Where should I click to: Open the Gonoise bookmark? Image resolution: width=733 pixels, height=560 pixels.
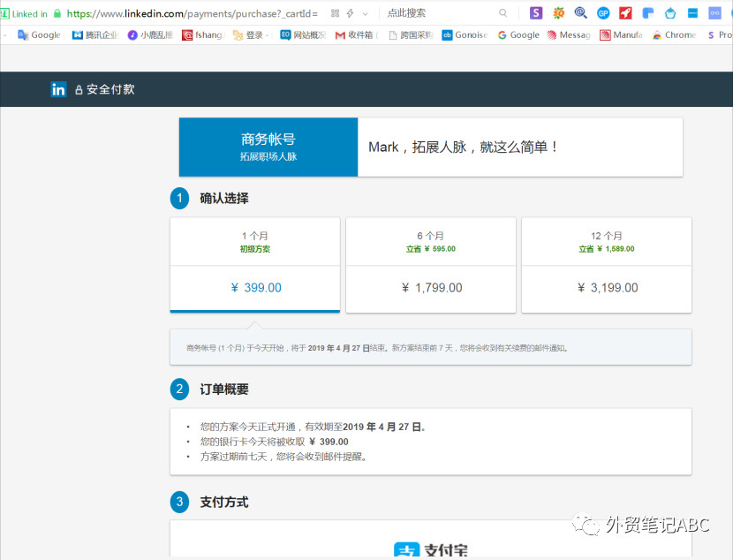click(x=465, y=35)
